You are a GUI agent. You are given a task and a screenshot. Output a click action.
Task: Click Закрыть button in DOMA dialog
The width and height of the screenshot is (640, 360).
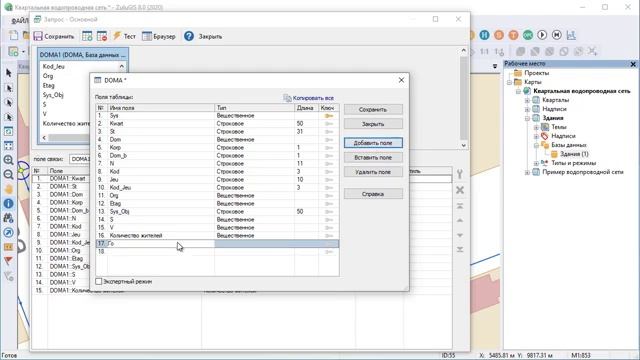coord(373,124)
